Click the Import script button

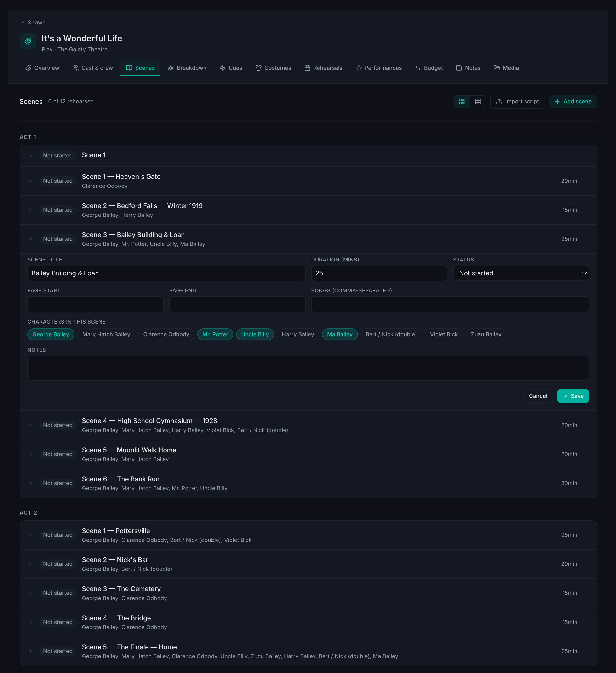click(x=517, y=101)
